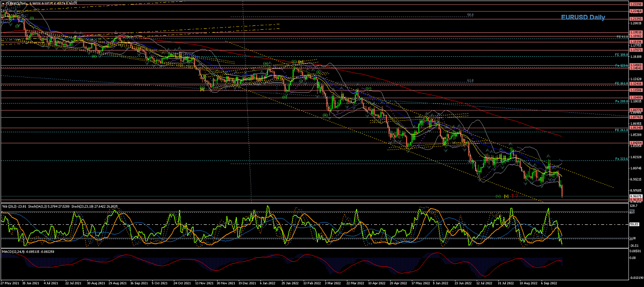Click the MACD(12,24,9) indicator label

pos(14,251)
